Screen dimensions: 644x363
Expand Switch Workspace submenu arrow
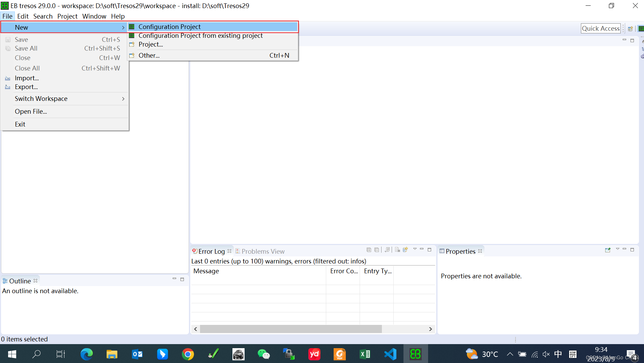[123, 99]
